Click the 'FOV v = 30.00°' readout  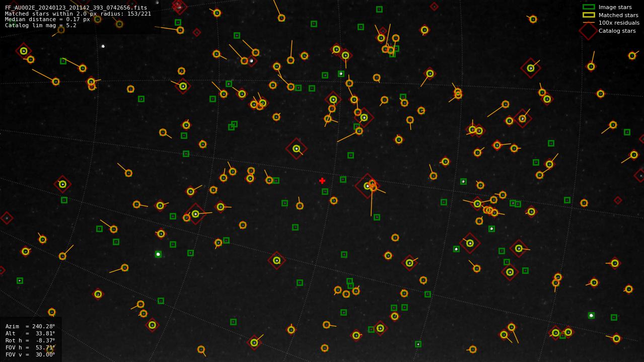[30, 354]
